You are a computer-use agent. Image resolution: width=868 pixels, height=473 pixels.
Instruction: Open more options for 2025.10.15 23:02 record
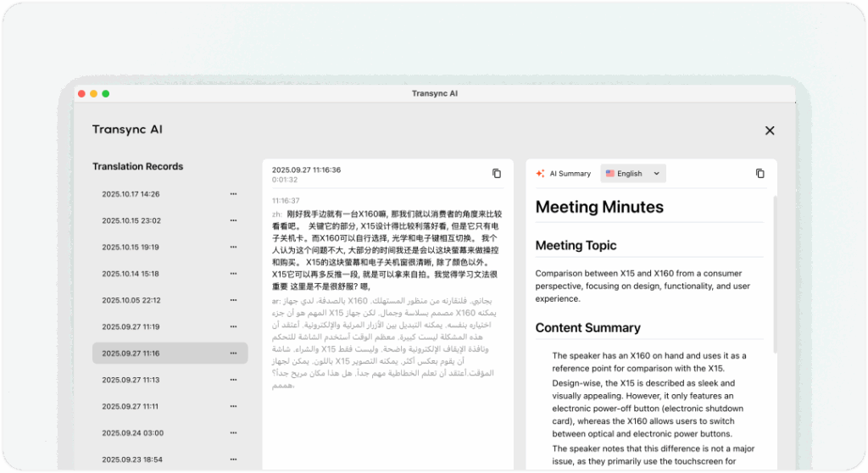pyautogui.click(x=233, y=220)
